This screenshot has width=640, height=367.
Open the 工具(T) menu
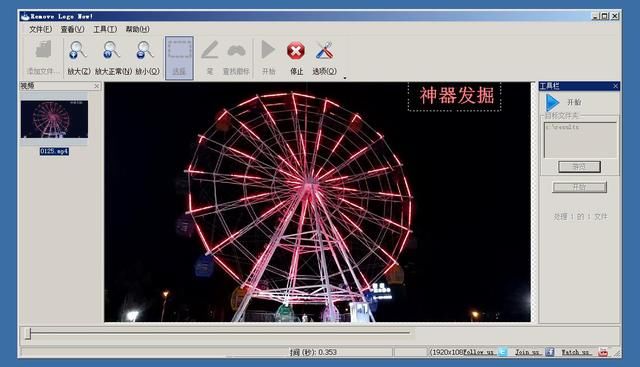pyautogui.click(x=105, y=29)
